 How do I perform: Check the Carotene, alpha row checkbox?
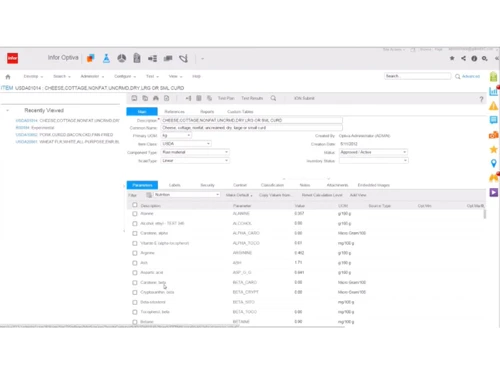click(x=135, y=233)
